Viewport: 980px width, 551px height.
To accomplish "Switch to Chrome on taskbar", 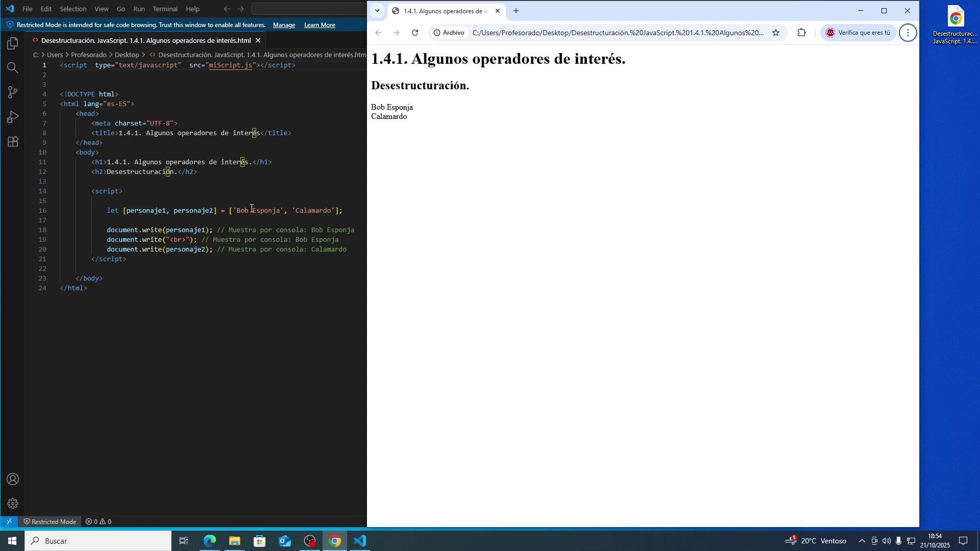I will [335, 541].
